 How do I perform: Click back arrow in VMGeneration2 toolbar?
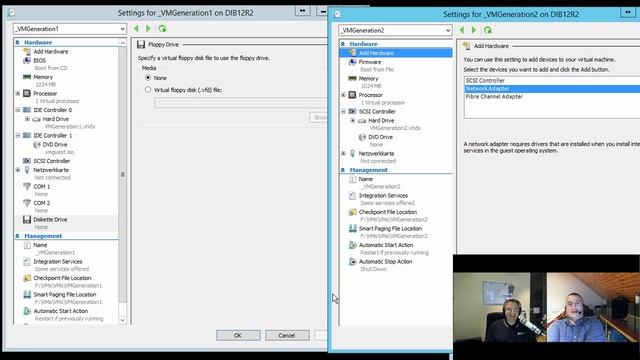462,30
